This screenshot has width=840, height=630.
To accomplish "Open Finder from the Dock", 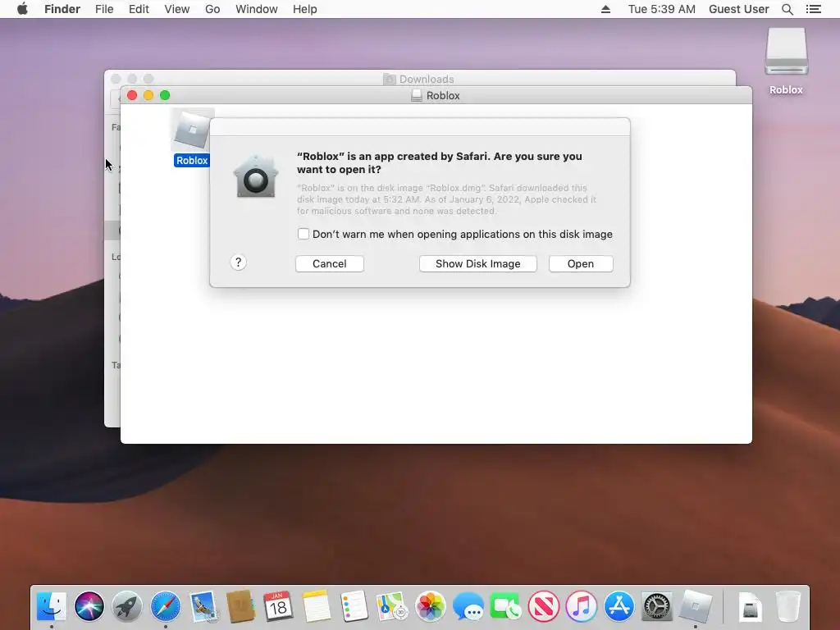I will [x=52, y=606].
